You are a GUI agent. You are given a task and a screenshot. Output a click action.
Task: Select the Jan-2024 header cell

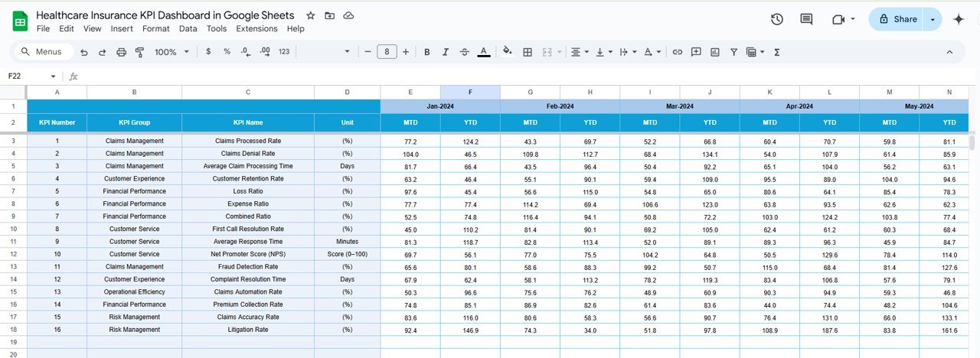click(x=440, y=106)
